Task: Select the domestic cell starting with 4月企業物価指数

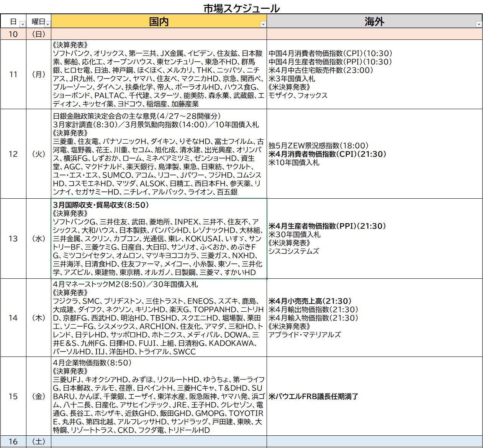Action: pos(159,396)
